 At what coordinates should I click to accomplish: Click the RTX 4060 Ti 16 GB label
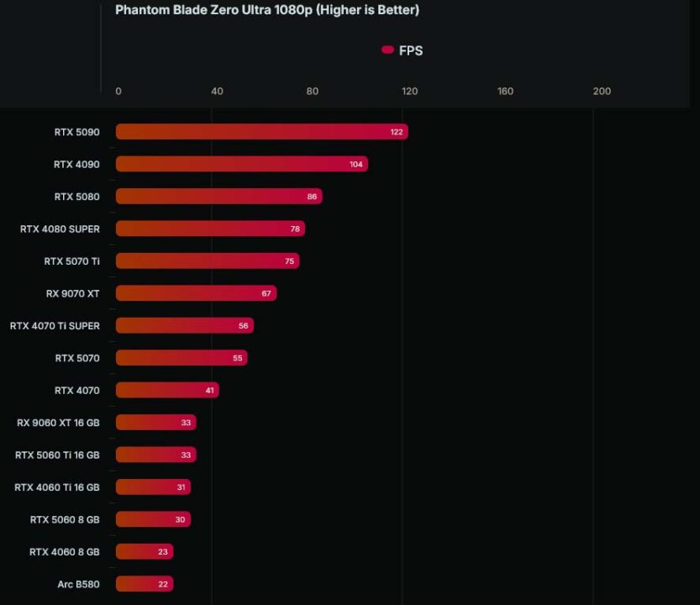click(x=56, y=487)
